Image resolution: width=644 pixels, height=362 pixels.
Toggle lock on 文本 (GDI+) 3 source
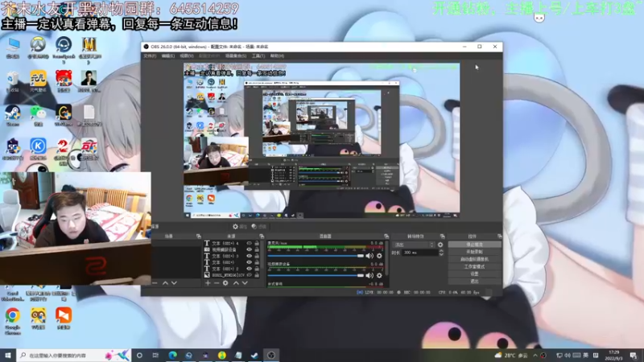click(x=257, y=256)
